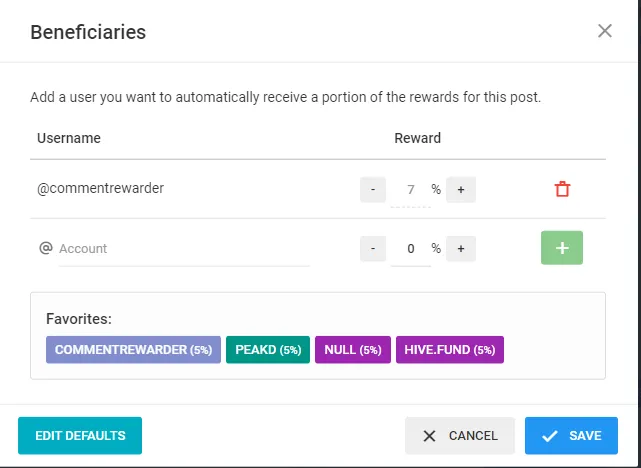Select COMMENTREWARDER (5%) favorite
641x468 pixels.
tap(133, 350)
